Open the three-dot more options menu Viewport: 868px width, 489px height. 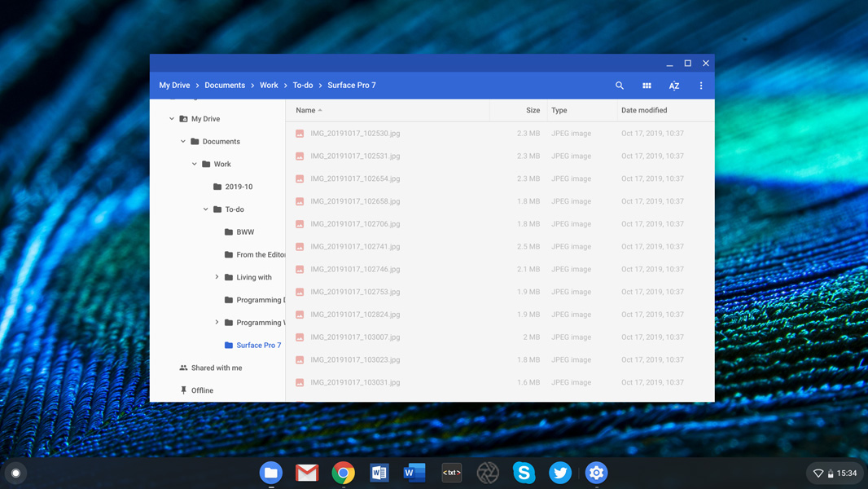click(x=701, y=86)
